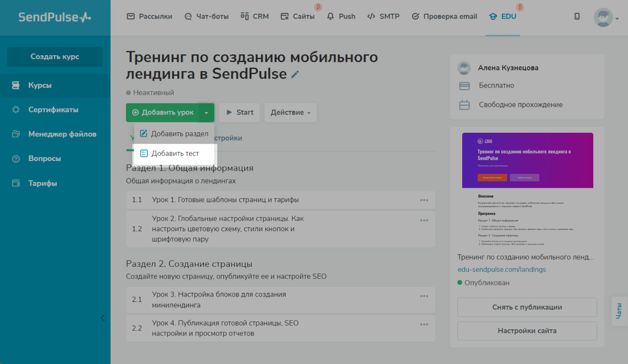Click the Создать курс button
628x364 pixels.
[55, 57]
